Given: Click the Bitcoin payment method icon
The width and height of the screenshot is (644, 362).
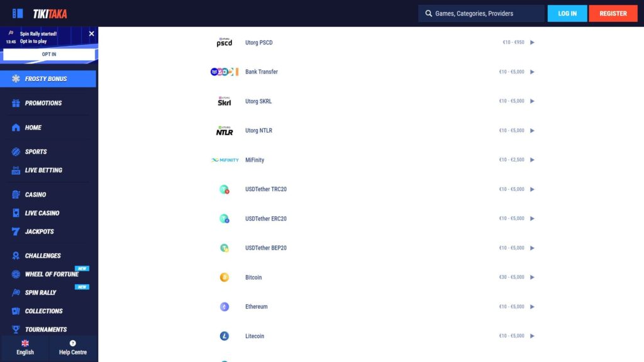Looking at the screenshot, I should tap(224, 277).
